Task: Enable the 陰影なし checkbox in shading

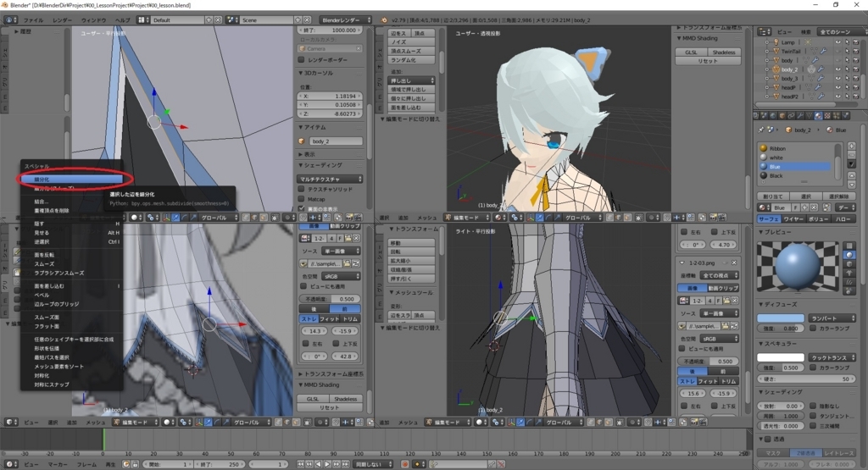Action: (x=813, y=406)
